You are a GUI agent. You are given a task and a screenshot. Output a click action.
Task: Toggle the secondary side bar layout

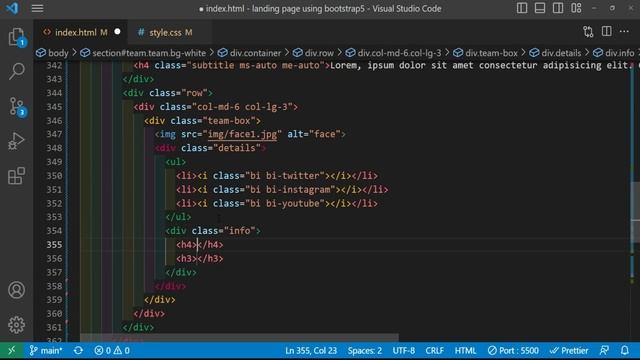coord(558,8)
